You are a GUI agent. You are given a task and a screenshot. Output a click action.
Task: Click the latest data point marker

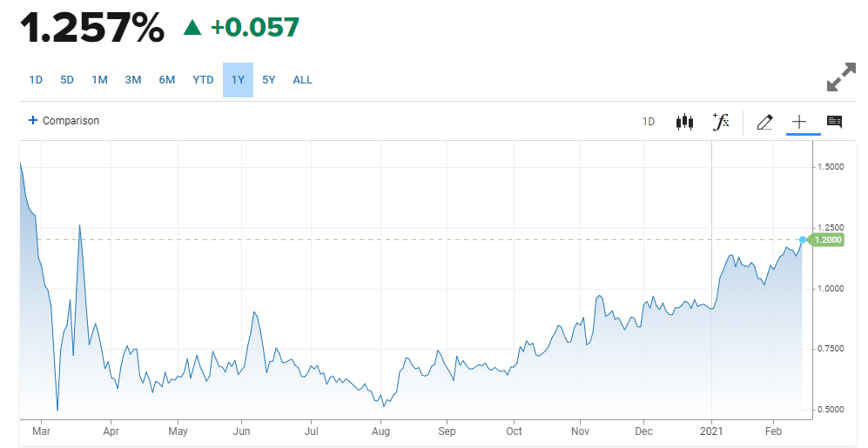(x=803, y=239)
